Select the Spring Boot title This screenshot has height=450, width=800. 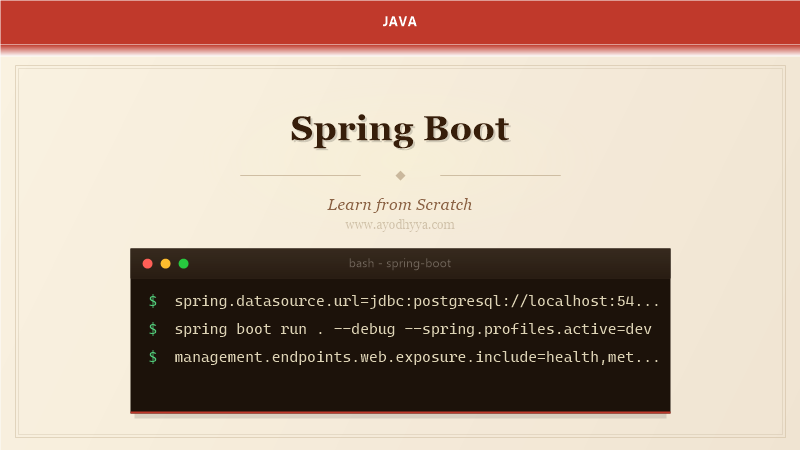point(400,129)
